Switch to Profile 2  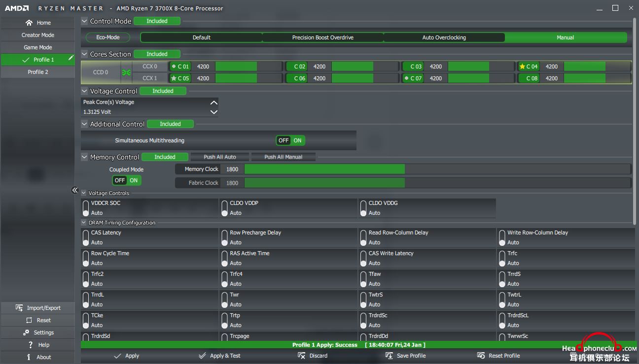[37, 72]
